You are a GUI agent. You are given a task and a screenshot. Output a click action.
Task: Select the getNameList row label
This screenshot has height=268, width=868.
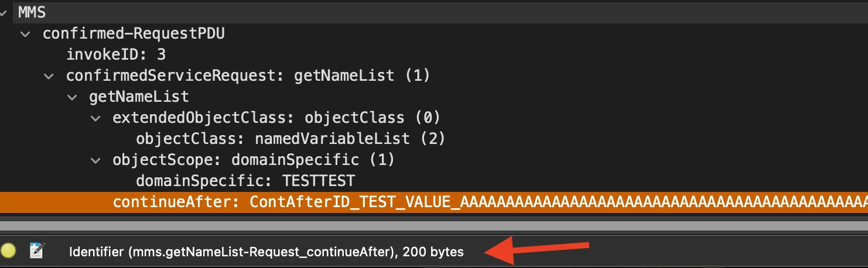click(x=139, y=97)
